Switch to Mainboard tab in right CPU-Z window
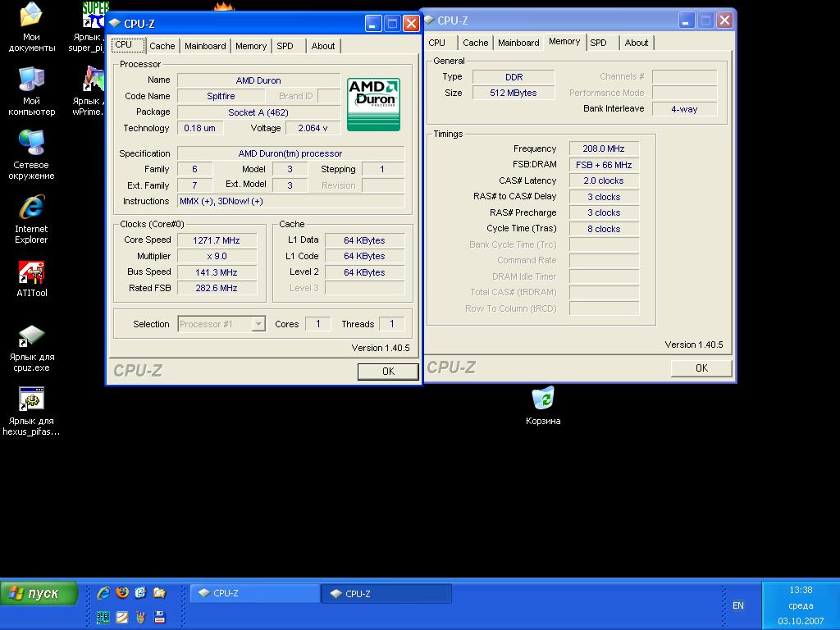This screenshot has height=630, width=840. (x=518, y=43)
